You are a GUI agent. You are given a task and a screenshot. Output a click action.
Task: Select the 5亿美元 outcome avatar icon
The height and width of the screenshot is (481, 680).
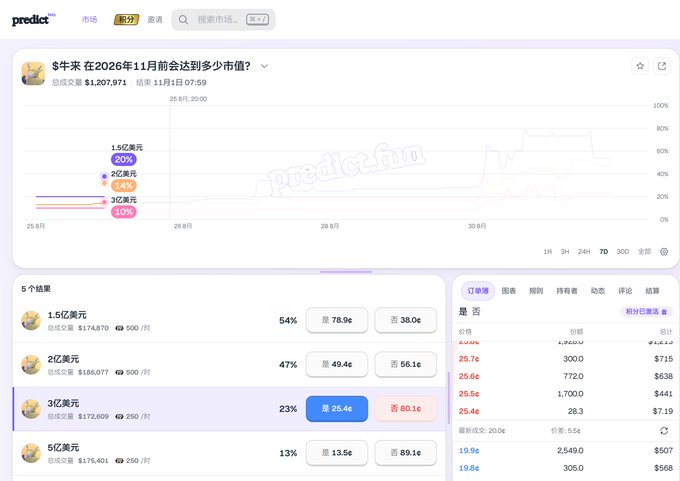tap(31, 453)
